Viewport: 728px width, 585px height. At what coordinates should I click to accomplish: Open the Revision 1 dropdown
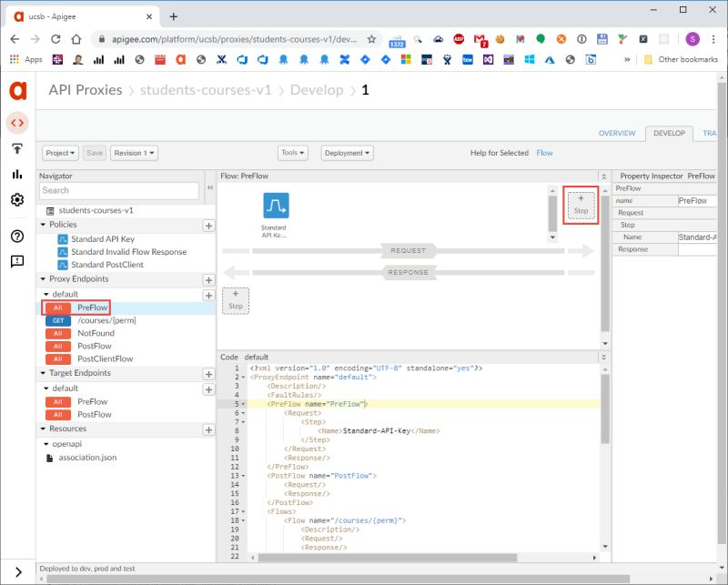pyautogui.click(x=133, y=152)
